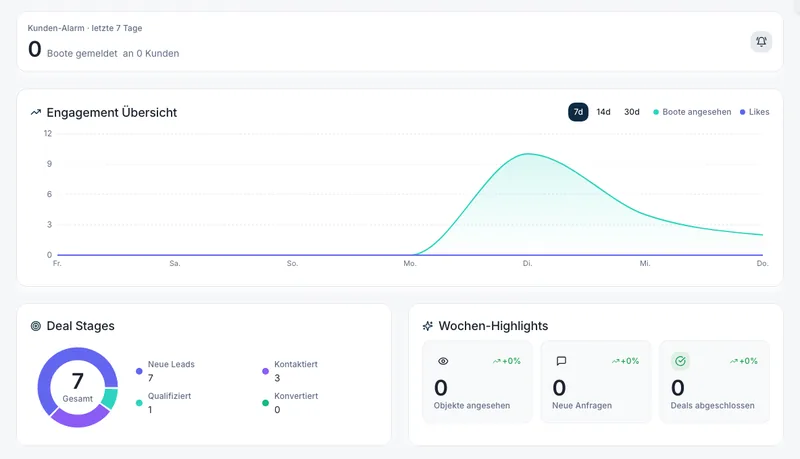
Task: Click the +0% trend in Deals abgeschlossen card
Action: [x=744, y=361]
